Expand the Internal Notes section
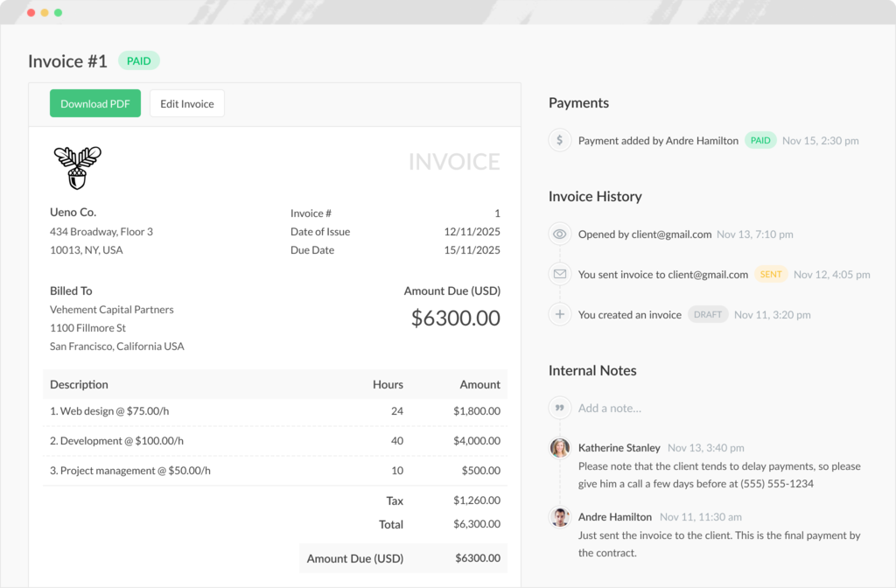896x588 pixels. coord(592,370)
